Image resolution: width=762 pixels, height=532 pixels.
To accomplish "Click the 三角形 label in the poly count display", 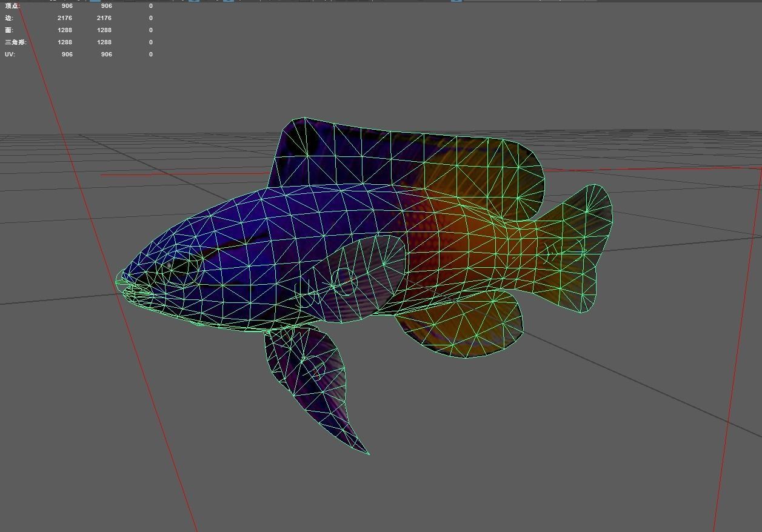I will click(x=16, y=42).
